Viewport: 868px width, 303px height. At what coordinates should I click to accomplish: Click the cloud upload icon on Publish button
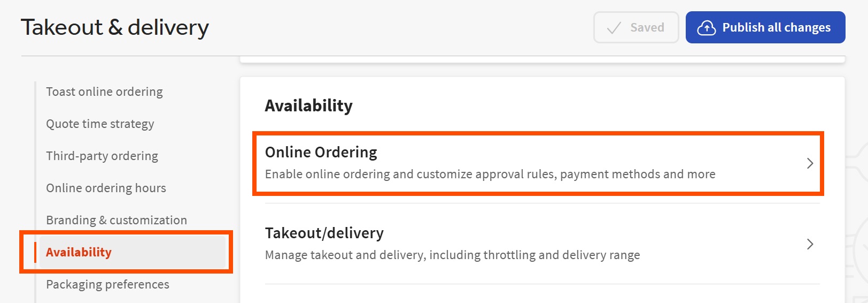pyautogui.click(x=706, y=28)
